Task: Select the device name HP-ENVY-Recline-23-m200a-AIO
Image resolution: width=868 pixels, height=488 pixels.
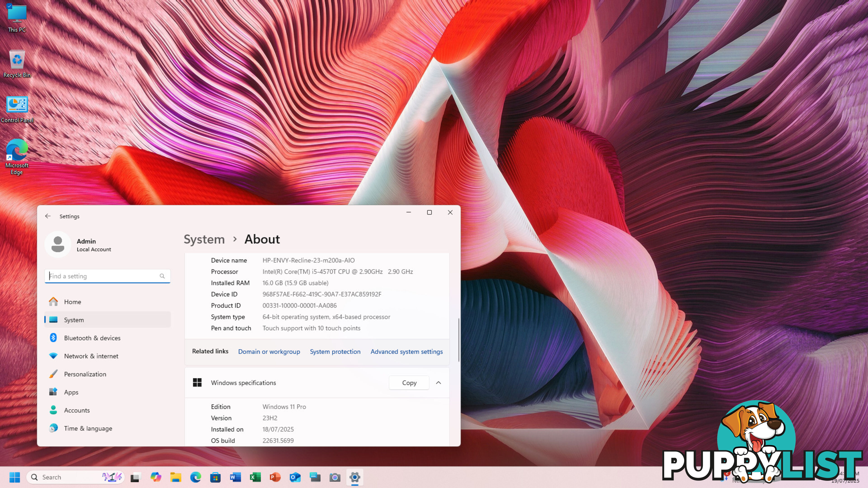Action: tap(308, 260)
